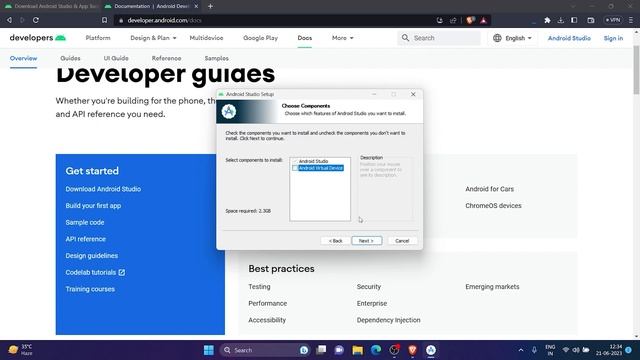Click Brave Rewards triangle icon

tap(483, 20)
